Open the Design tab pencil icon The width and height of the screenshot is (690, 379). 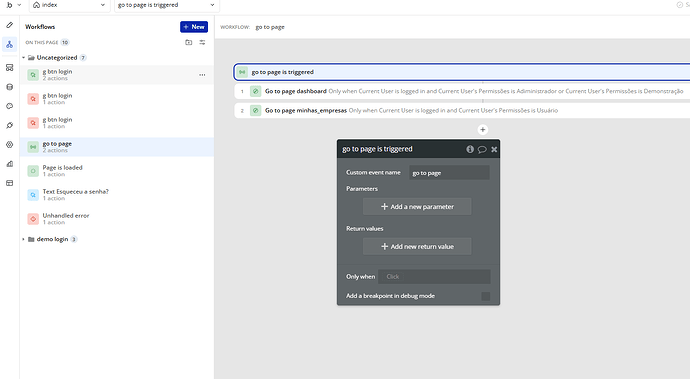coord(9,25)
